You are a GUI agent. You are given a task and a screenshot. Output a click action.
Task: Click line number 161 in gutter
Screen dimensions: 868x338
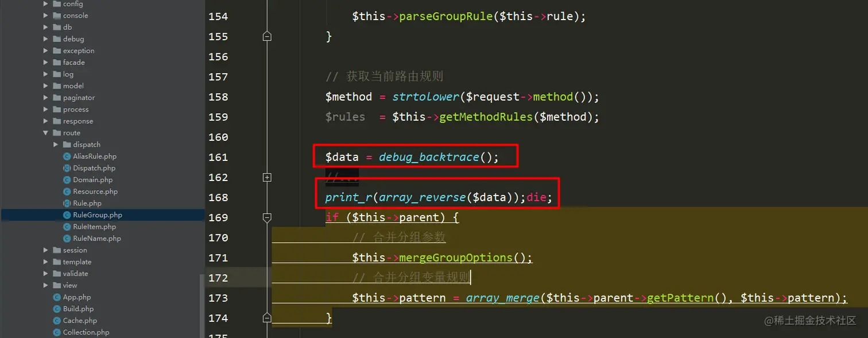tap(218, 157)
